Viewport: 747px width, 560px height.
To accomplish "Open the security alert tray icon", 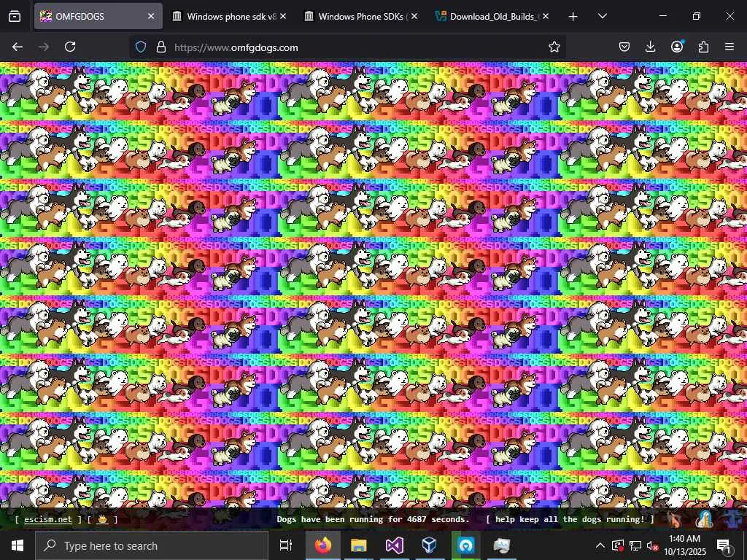I will [617, 545].
